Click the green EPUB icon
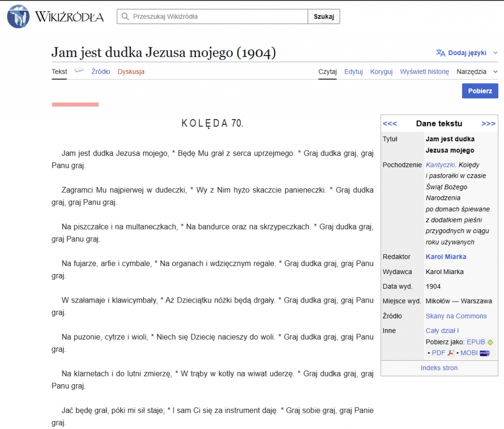This screenshot has height=429, width=504. [x=490, y=342]
